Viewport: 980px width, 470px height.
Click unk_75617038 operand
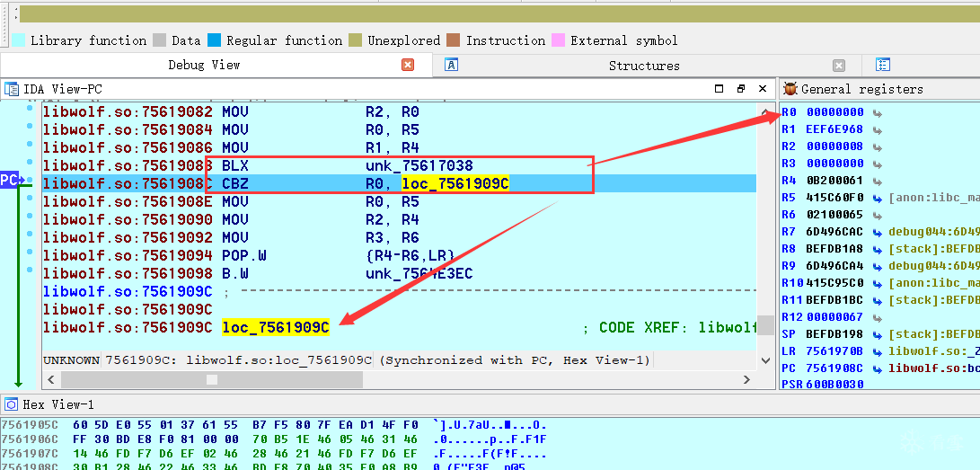pyautogui.click(x=419, y=165)
